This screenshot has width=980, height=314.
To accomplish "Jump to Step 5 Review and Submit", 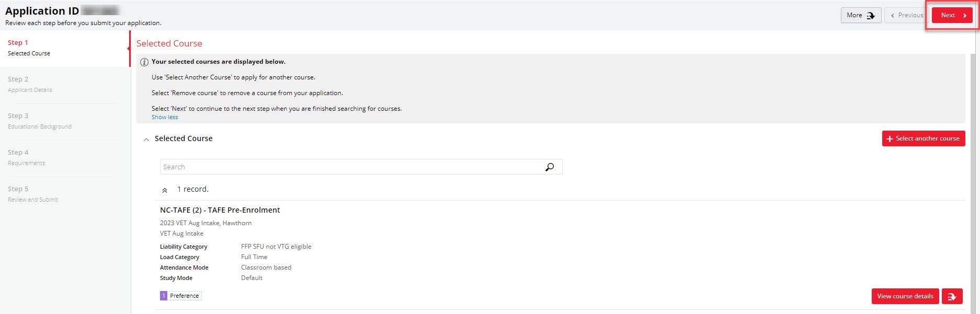I will [32, 194].
